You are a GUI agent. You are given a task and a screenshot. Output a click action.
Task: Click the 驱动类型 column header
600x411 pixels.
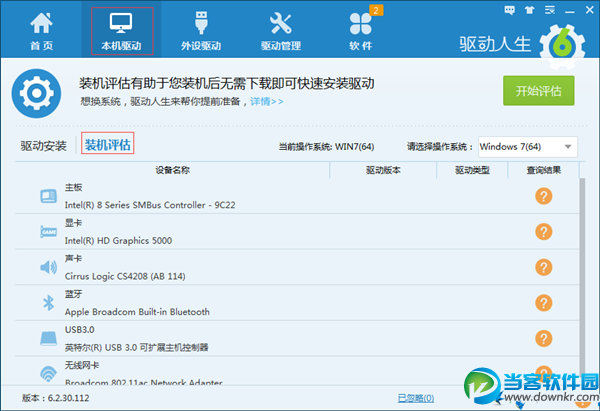click(x=472, y=170)
